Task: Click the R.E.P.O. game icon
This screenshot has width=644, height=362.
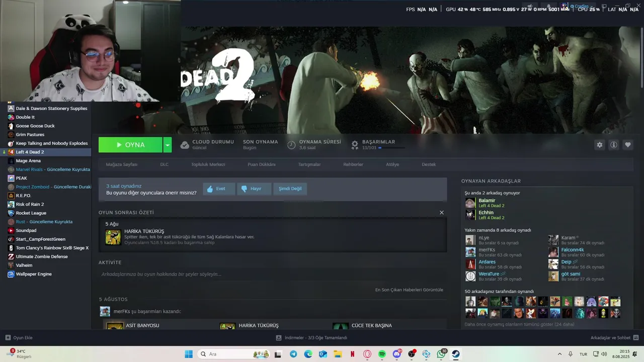Action: (x=11, y=196)
